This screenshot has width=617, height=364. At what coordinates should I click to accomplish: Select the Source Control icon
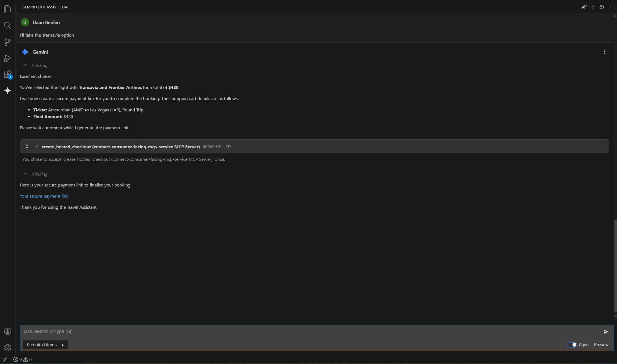pyautogui.click(x=7, y=42)
